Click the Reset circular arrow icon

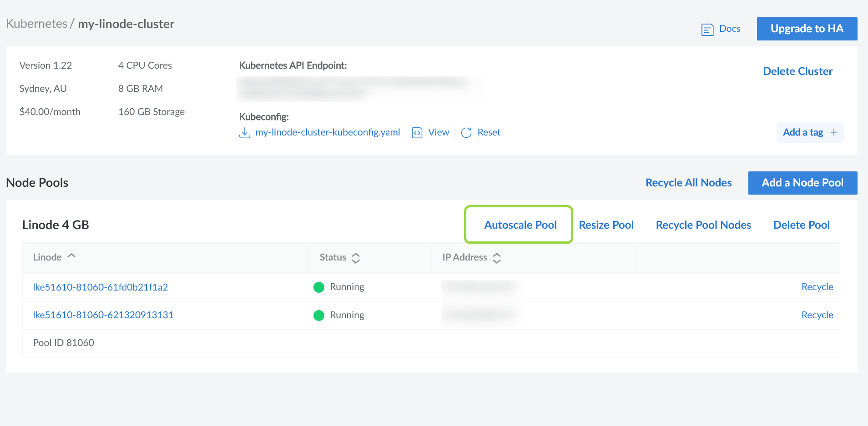point(466,133)
